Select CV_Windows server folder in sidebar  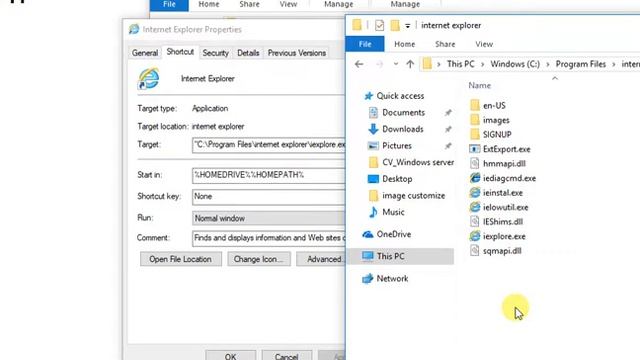tap(418, 162)
